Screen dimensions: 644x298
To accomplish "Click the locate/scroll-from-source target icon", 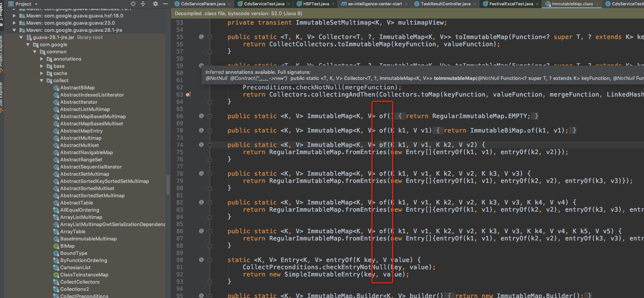I will [133, 4].
